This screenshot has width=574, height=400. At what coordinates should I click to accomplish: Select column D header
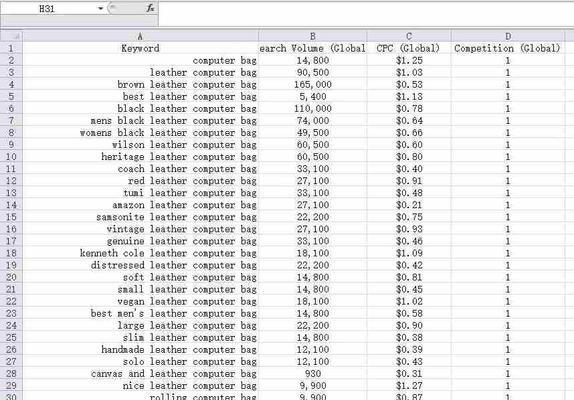coord(508,36)
